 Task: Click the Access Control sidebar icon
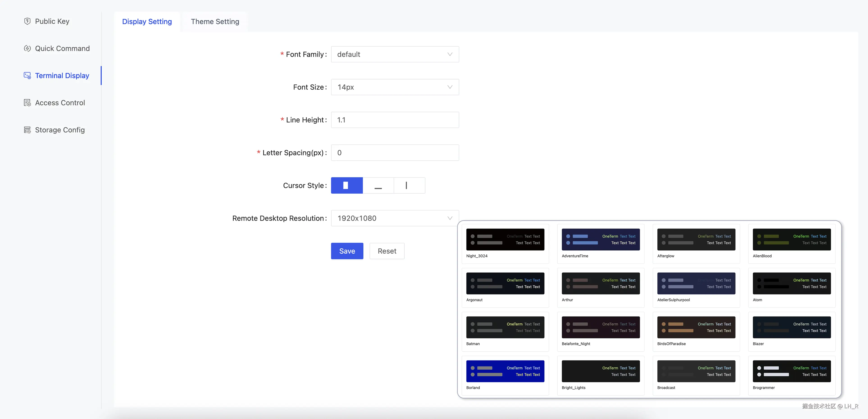click(27, 103)
